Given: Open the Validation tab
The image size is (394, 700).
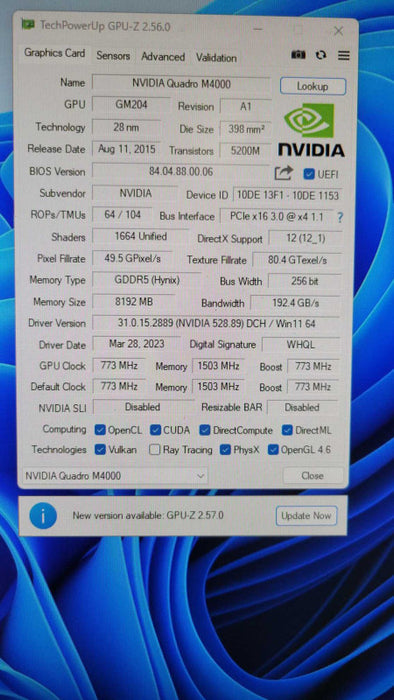Looking at the screenshot, I should 216,58.
